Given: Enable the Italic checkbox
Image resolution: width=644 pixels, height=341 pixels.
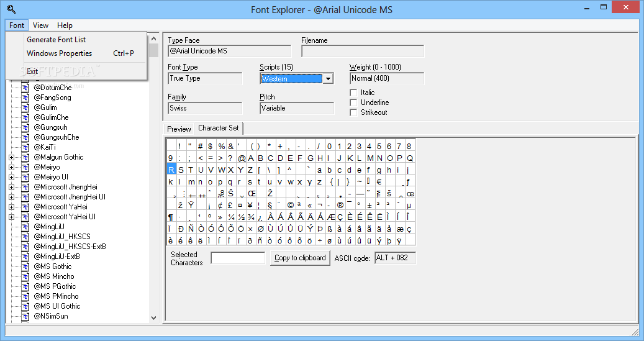Looking at the screenshot, I should click(x=353, y=93).
